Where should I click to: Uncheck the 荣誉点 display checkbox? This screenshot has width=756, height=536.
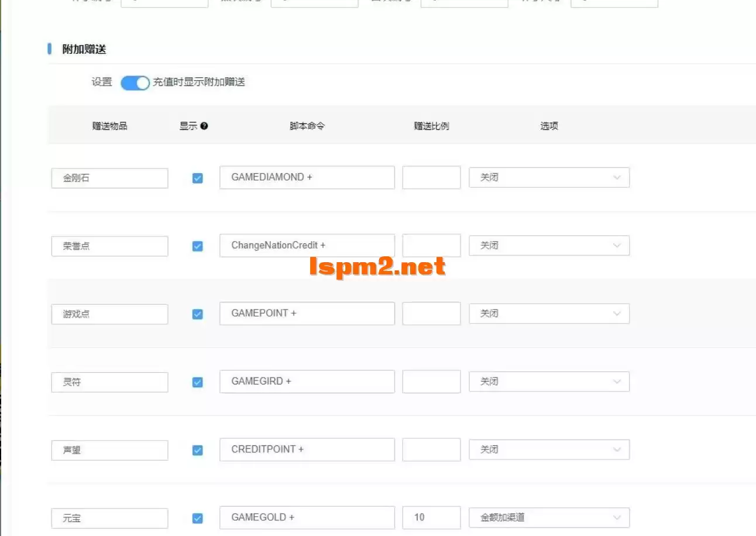(x=198, y=246)
